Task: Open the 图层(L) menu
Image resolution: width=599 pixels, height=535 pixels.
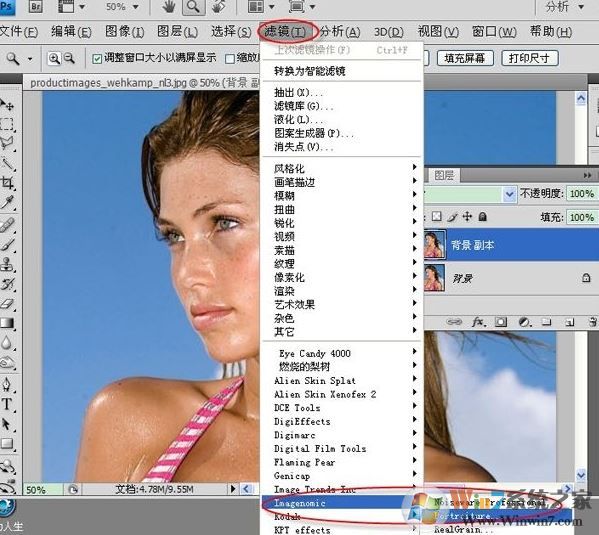Action: [177, 31]
